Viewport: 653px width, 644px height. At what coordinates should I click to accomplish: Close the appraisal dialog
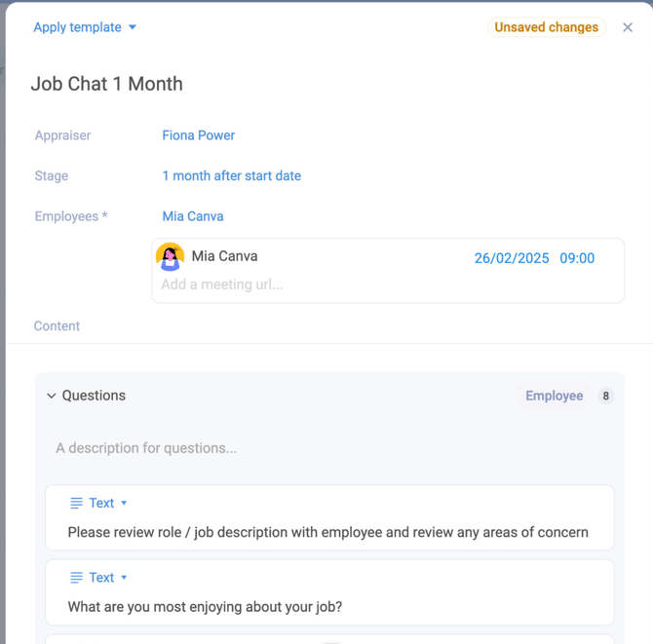(628, 27)
